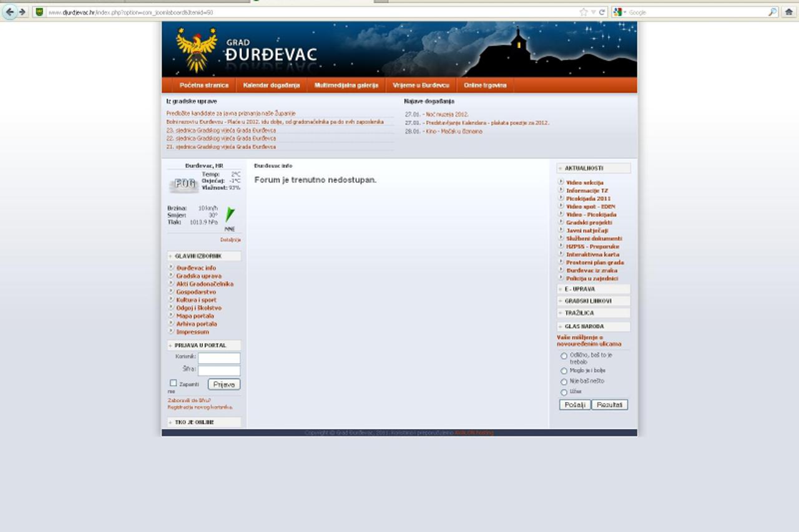Click the search magnifier icon in Google box

click(x=772, y=12)
